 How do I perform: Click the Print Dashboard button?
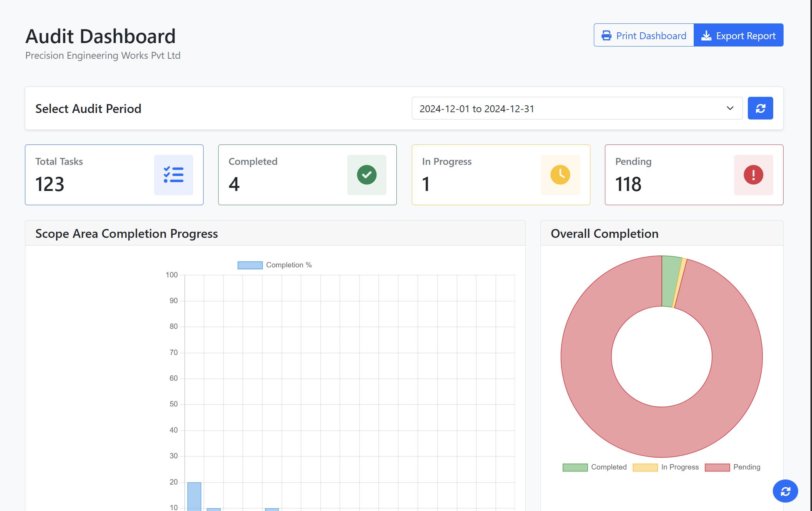[643, 35]
